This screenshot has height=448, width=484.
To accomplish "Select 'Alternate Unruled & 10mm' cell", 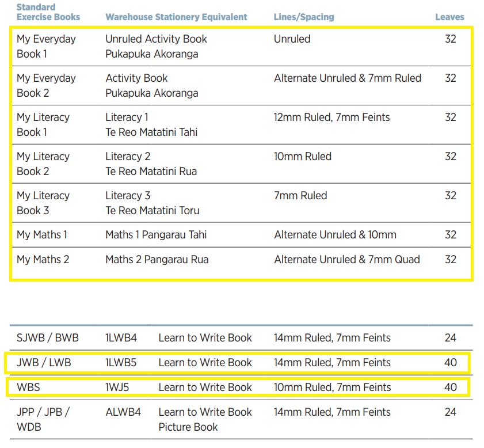I will [335, 234].
